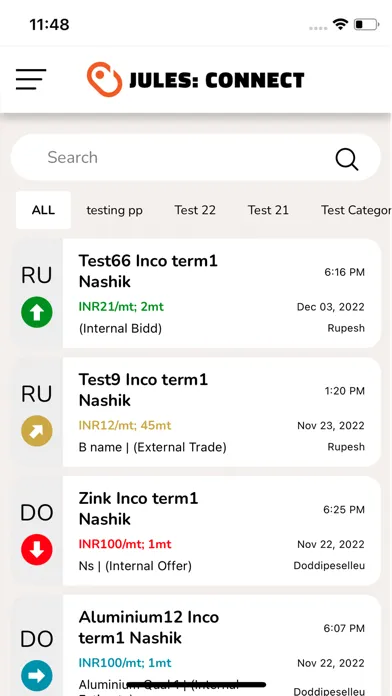Focus the Search input field
Viewport: 392px width, 696px height.
pyautogui.click(x=196, y=158)
